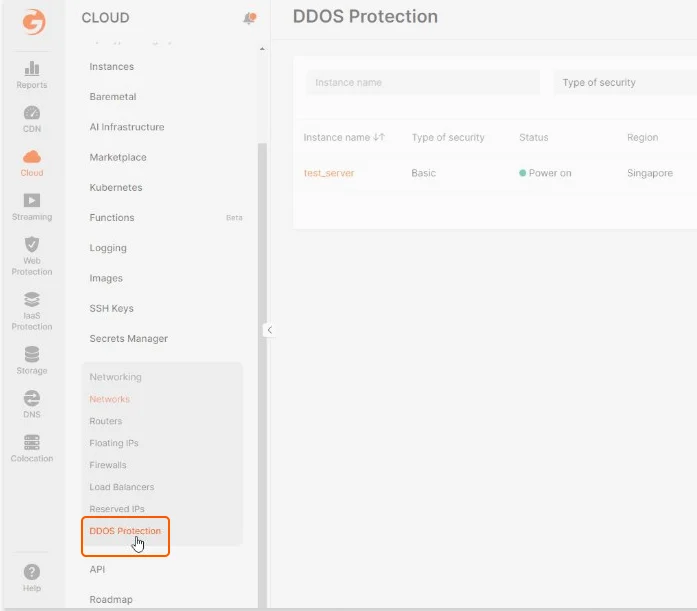Open the Colocation server icon
This screenshot has width=697, height=611.
pos(32,442)
